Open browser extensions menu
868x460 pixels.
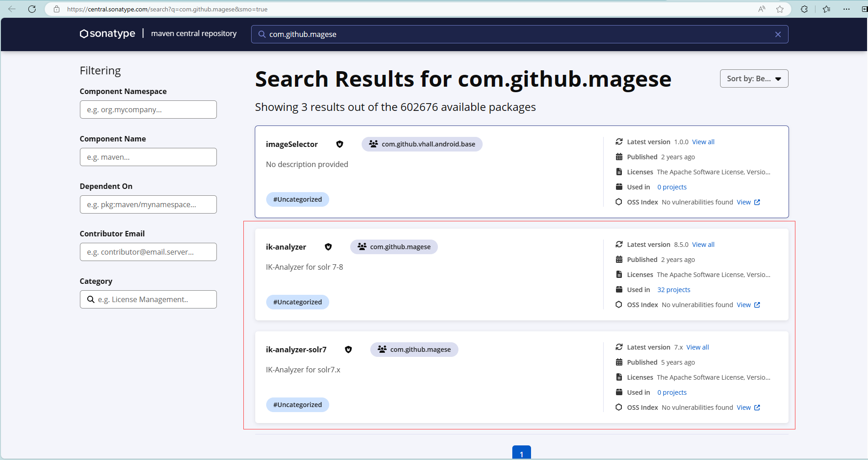804,9
